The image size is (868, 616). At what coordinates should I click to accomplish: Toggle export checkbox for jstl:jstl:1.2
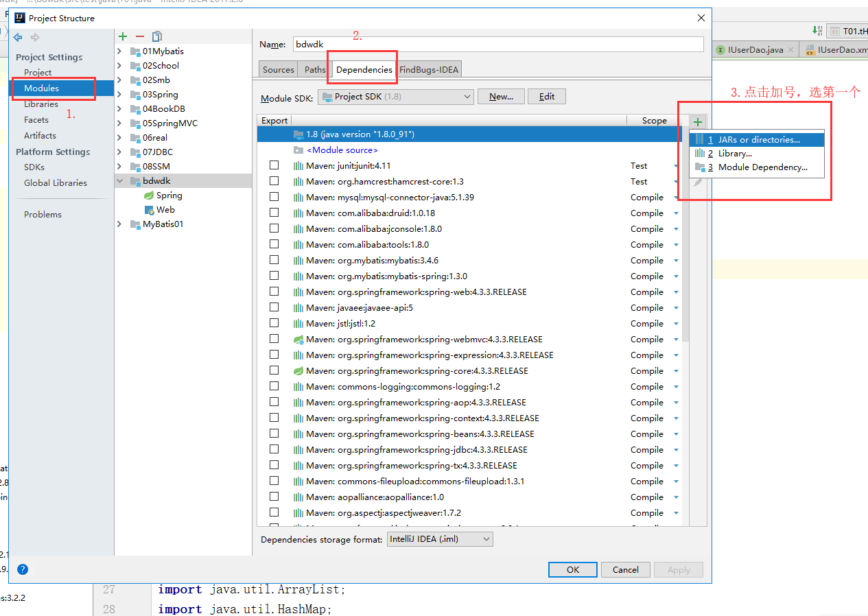click(274, 324)
